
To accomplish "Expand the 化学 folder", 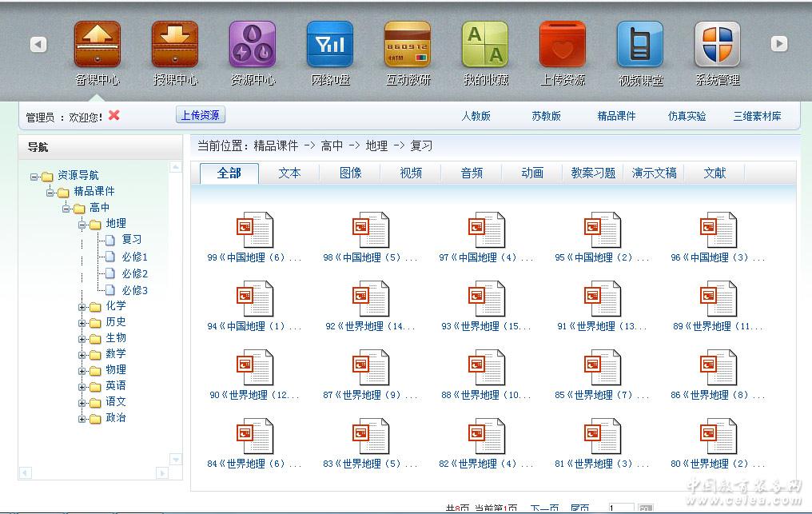I will coord(82,307).
